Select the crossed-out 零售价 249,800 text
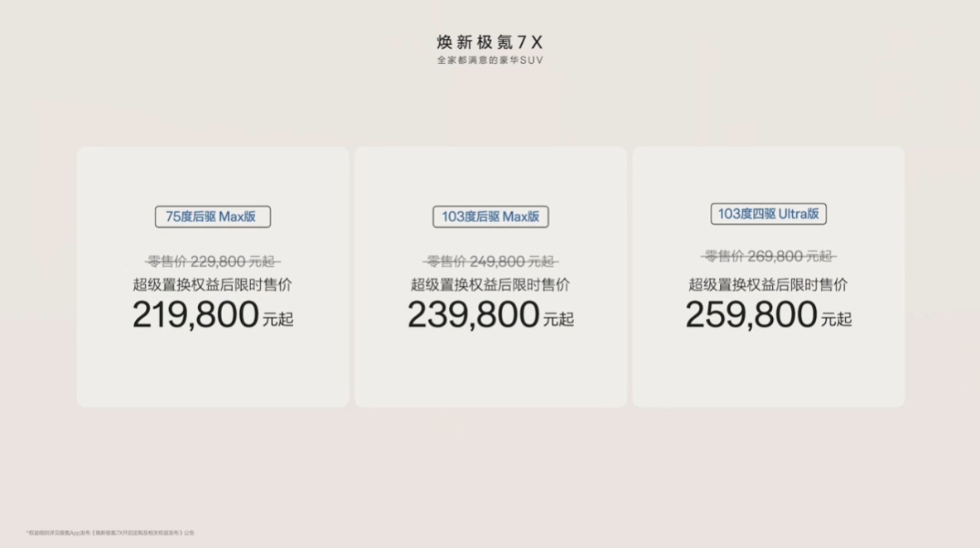Screen dimensions: 980x548 [490, 261]
